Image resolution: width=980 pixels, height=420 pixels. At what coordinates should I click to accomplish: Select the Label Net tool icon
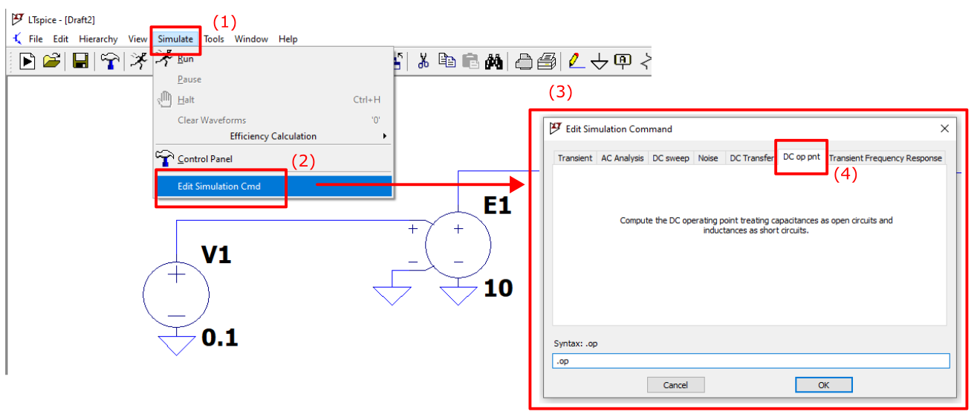point(623,61)
